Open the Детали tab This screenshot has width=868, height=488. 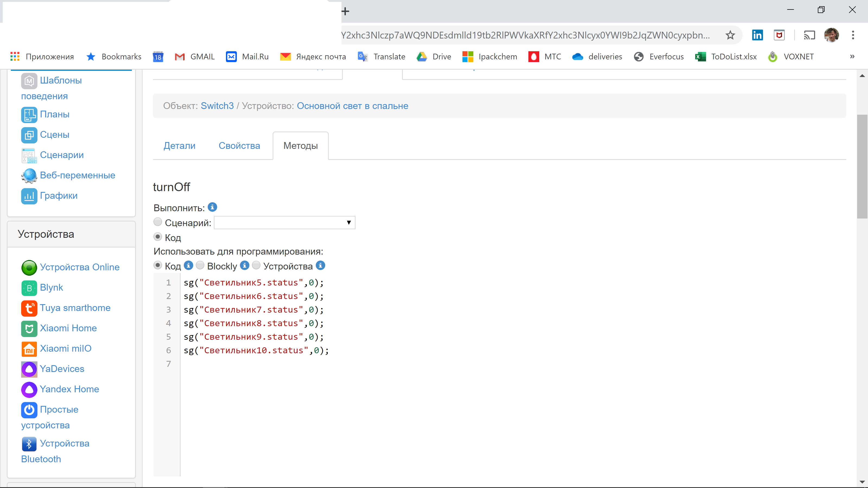(180, 146)
